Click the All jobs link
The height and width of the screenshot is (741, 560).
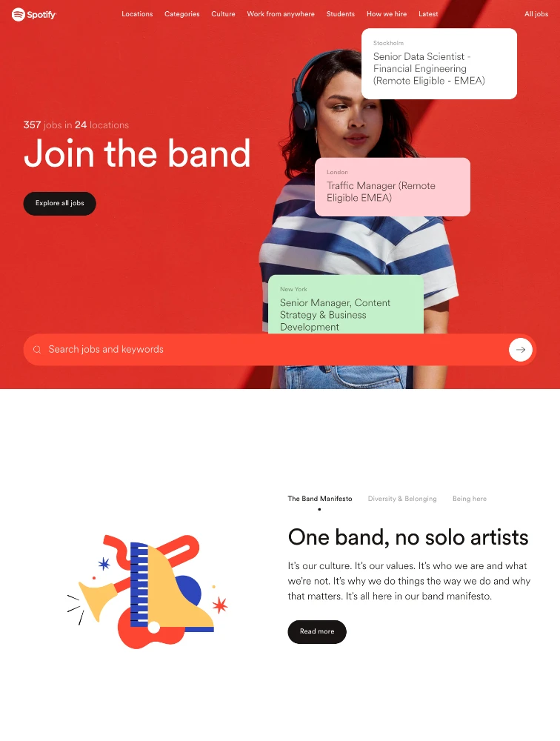(536, 14)
